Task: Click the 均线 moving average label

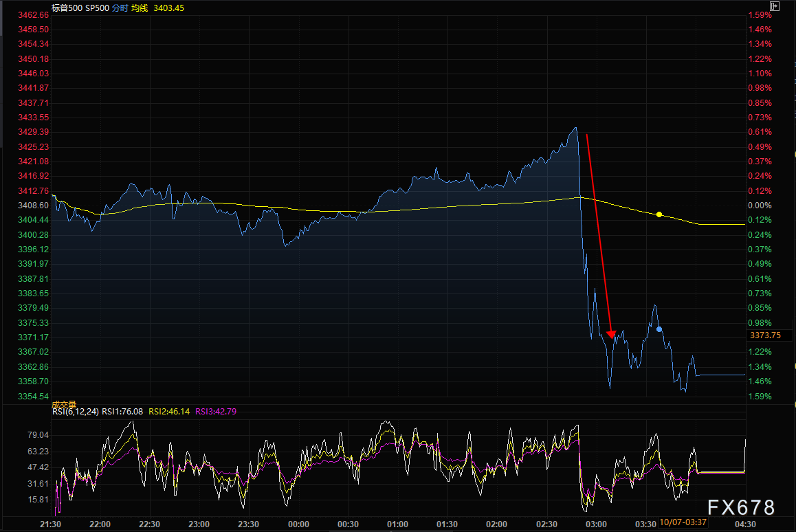Action: [x=141, y=8]
